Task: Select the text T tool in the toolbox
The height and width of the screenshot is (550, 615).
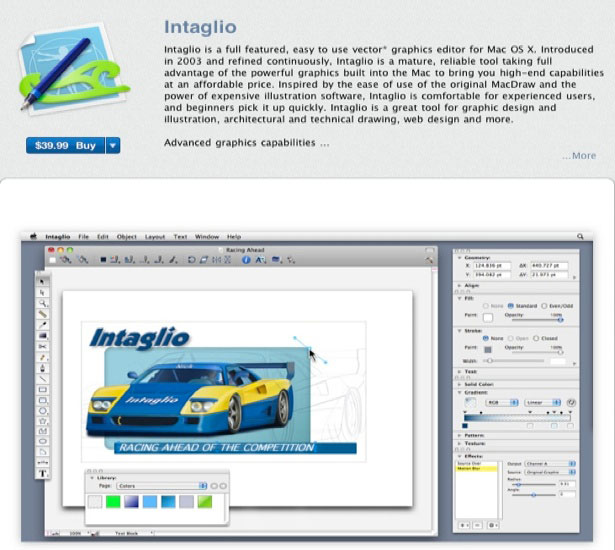Action: click(42, 473)
